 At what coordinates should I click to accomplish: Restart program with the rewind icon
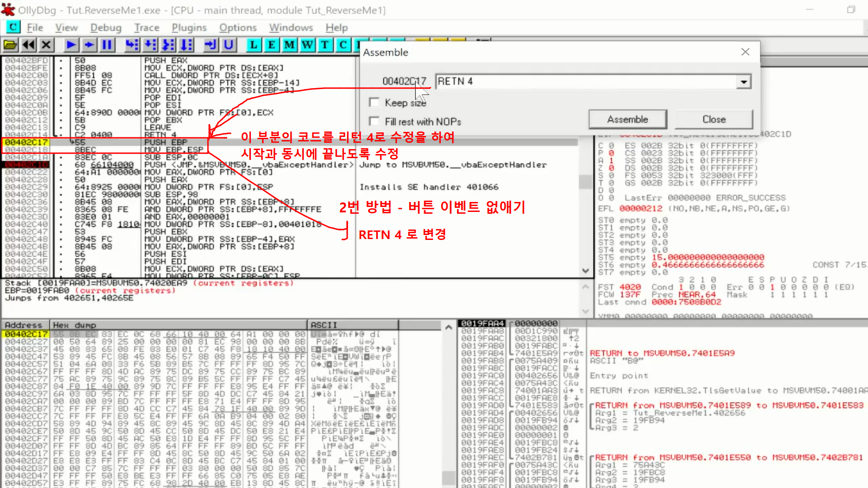[x=28, y=45]
